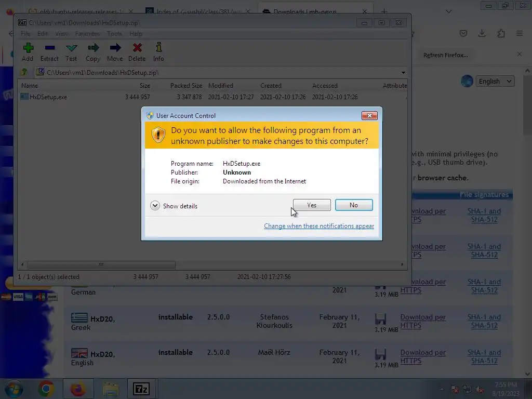
Task: Open the File menu in 7-Zip
Action: tap(25, 34)
